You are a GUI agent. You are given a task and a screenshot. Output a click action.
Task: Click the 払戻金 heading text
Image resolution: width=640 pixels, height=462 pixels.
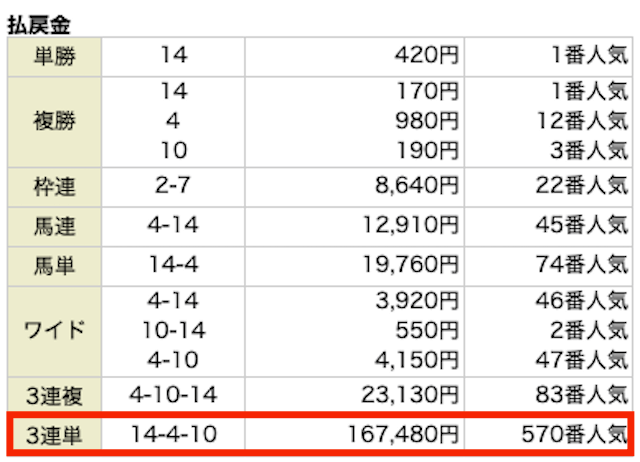tap(39, 24)
